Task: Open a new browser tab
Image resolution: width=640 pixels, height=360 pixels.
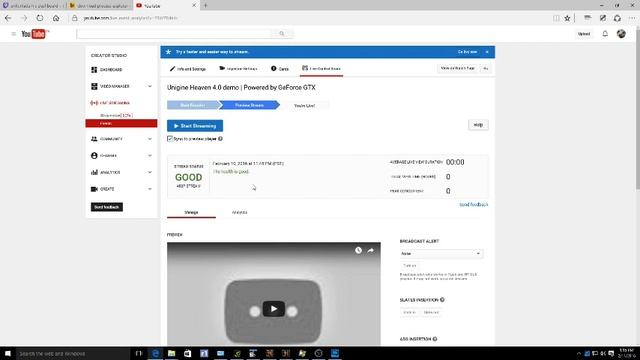Action: click(206, 6)
